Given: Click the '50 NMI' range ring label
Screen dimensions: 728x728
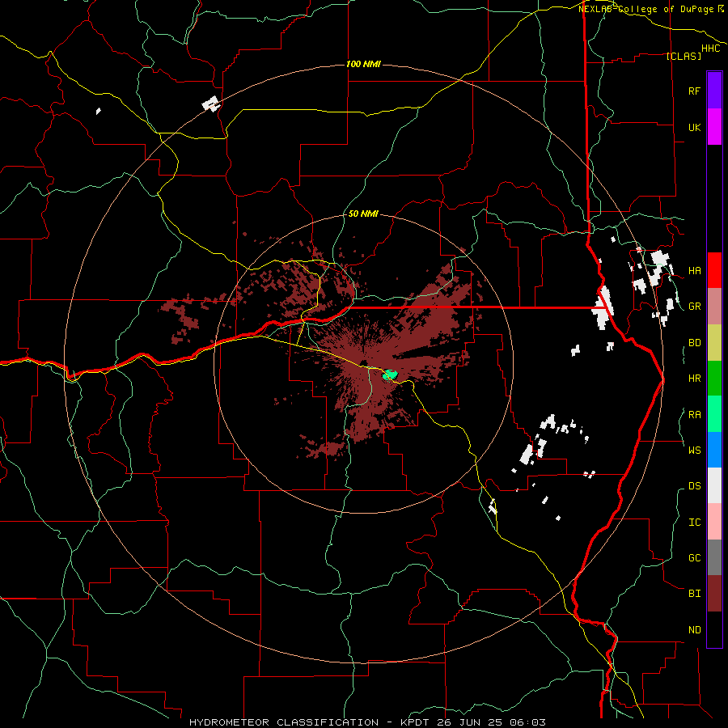Looking at the screenshot, I should (x=363, y=214).
